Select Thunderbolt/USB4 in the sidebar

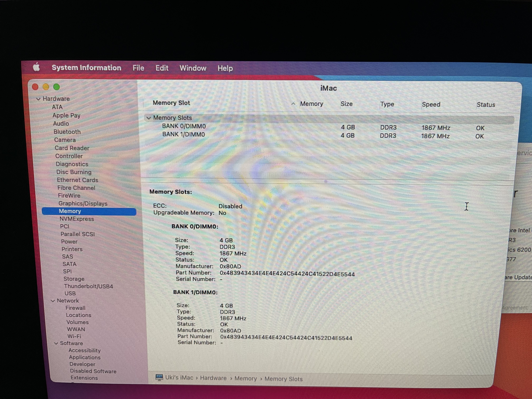click(88, 286)
